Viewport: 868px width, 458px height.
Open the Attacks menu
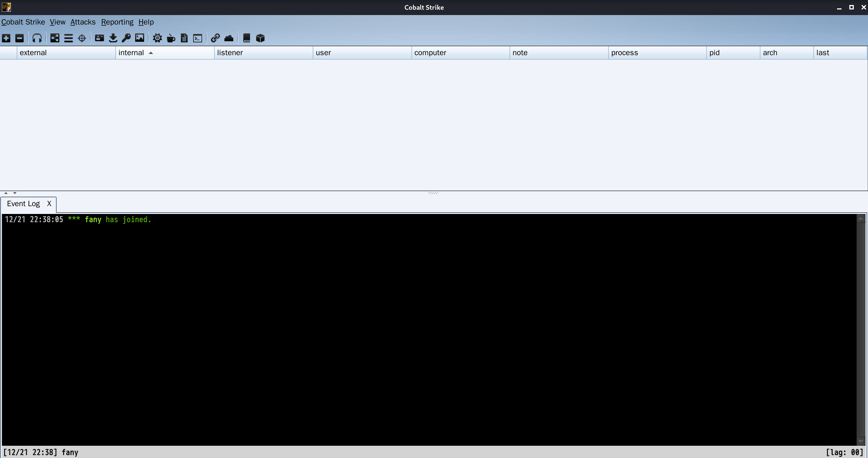pos(83,22)
